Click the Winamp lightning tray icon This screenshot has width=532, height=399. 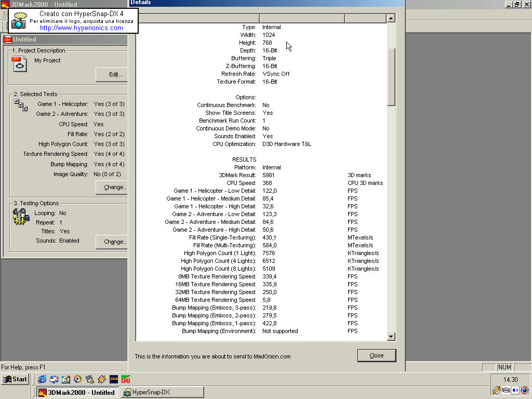(x=497, y=390)
